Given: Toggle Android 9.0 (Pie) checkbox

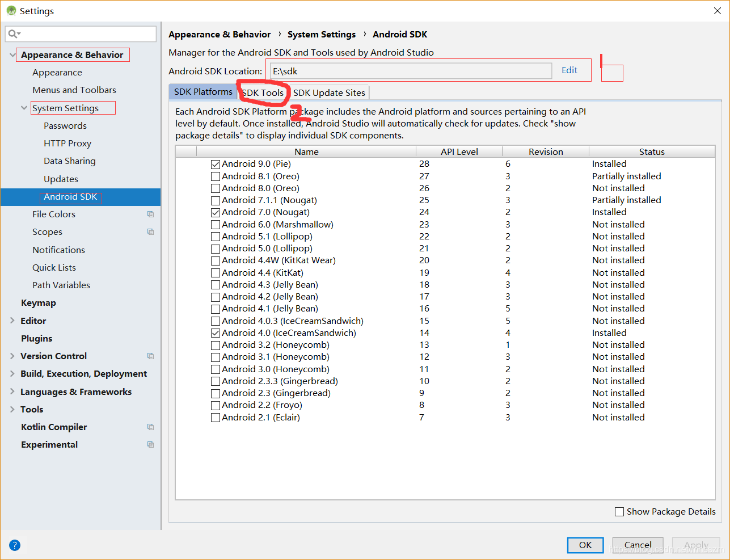Looking at the screenshot, I should point(216,164).
